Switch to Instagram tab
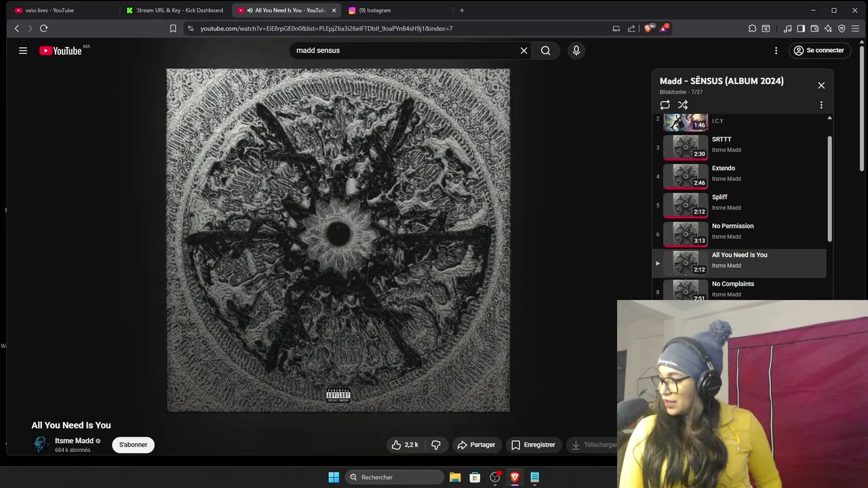The width and height of the screenshot is (868, 488). coord(397,10)
